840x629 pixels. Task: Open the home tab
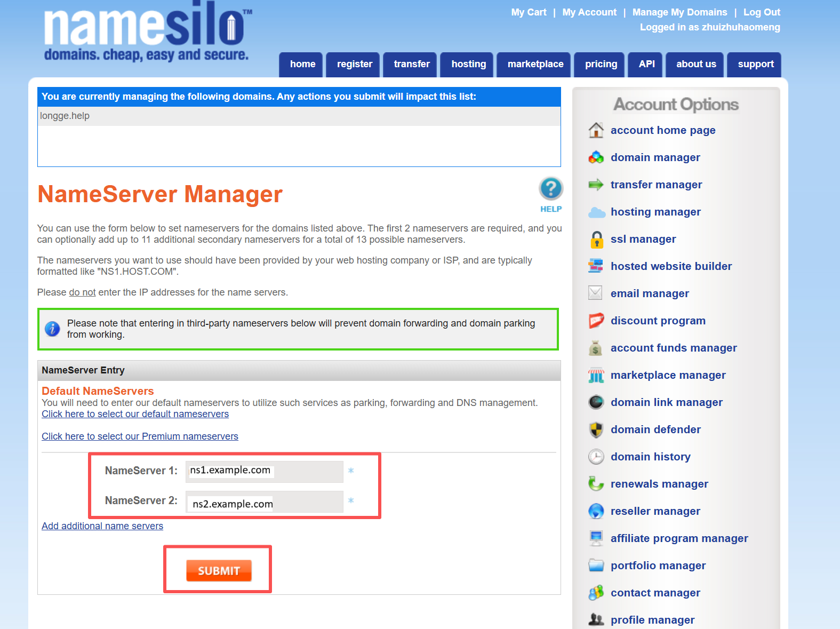coord(302,65)
